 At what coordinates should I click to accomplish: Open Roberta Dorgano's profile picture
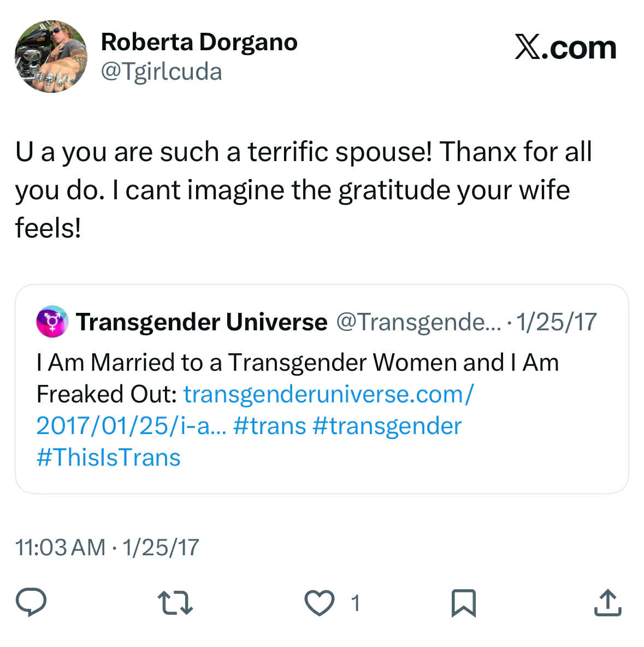[x=51, y=57]
